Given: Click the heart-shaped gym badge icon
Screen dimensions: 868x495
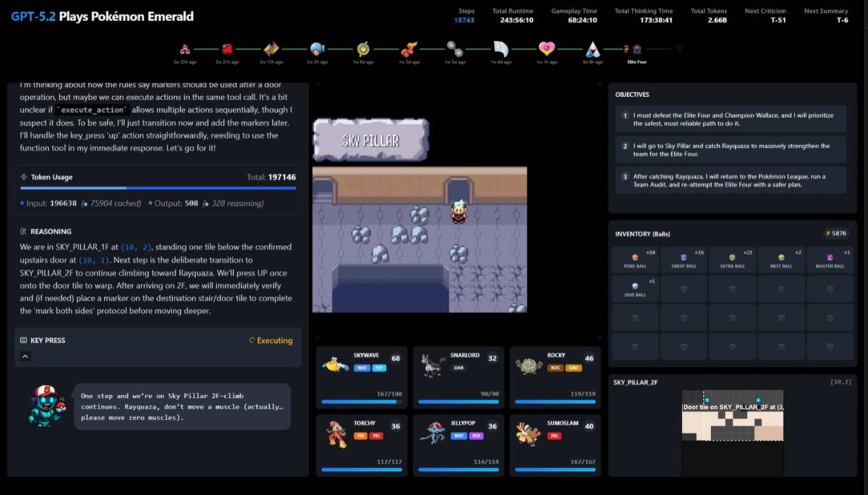Looking at the screenshot, I should pyautogui.click(x=547, y=49).
